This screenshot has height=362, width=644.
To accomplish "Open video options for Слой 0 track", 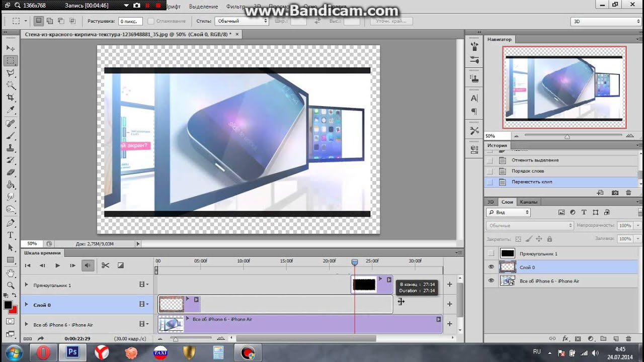I will 144,304.
